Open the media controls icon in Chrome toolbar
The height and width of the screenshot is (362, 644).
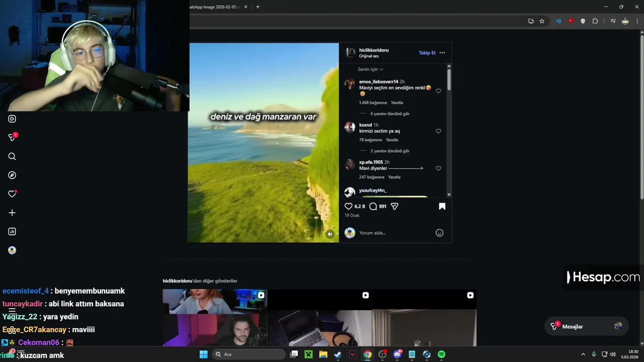pyautogui.click(x=613, y=21)
